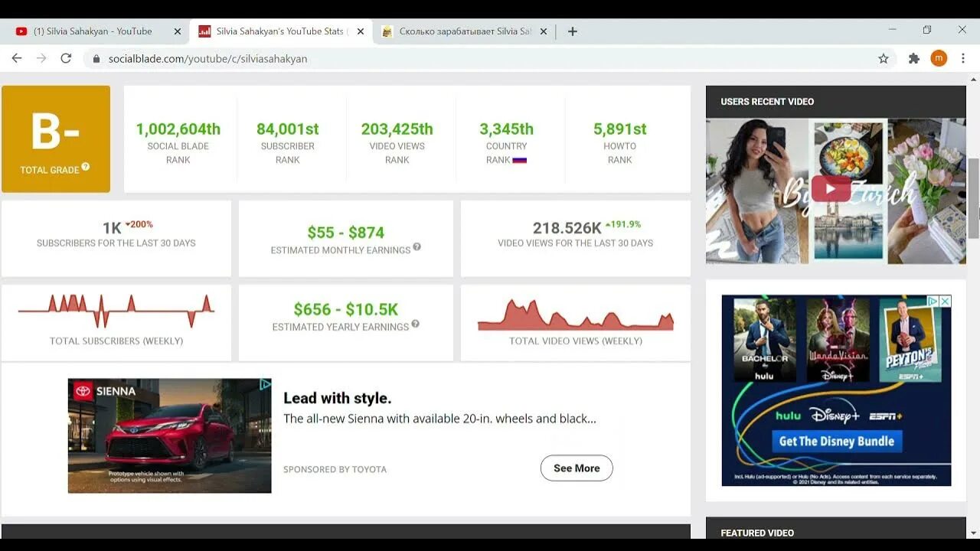Screen dimensions: 980x551
Task: Click the Featured Video header
Action: click(x=757, y=533)
